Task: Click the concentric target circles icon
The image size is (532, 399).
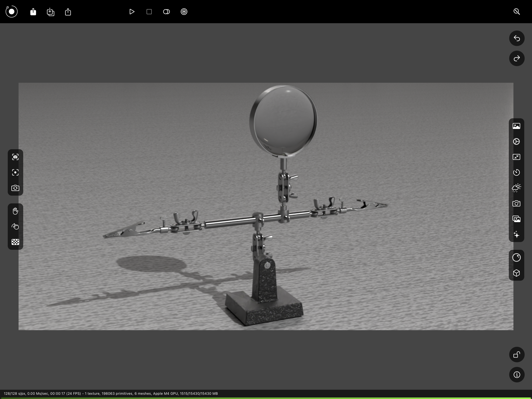Action: 184,12
